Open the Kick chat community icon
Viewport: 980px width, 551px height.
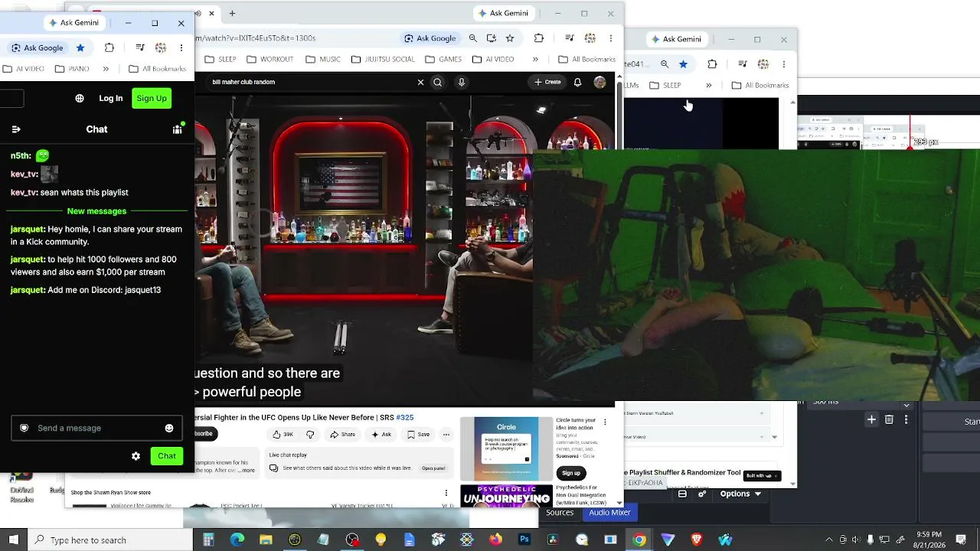click(x=177, y=129)
